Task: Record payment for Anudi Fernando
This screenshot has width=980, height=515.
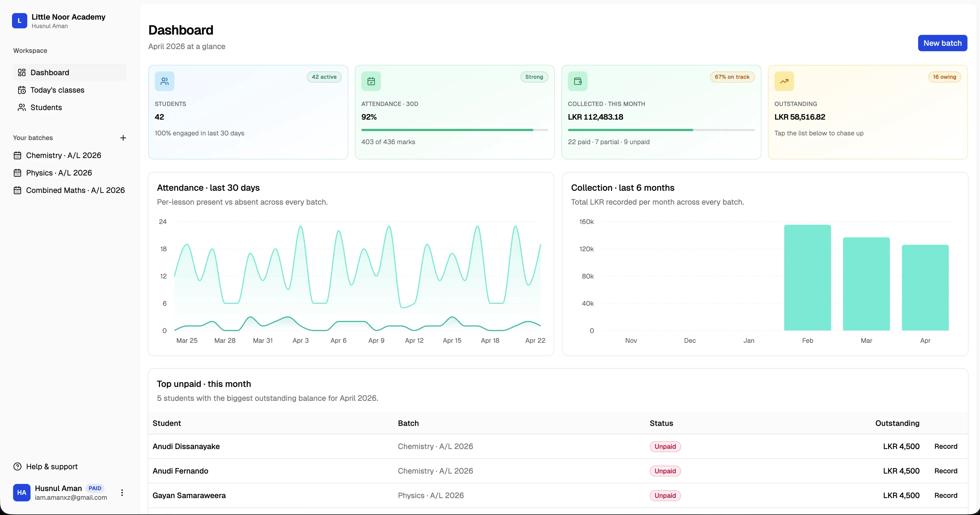Action: [946, 471]
